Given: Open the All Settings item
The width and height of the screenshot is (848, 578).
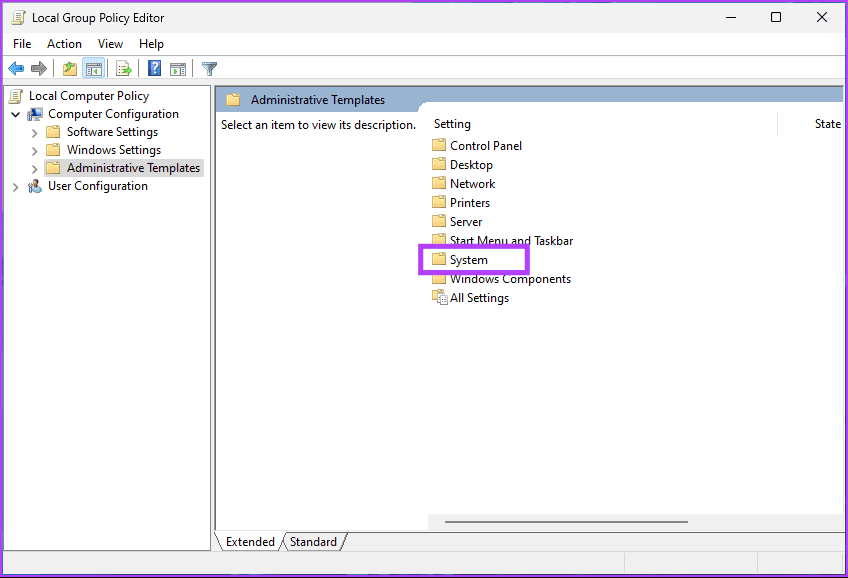Looking at the screenshot, I should [478, 297].
